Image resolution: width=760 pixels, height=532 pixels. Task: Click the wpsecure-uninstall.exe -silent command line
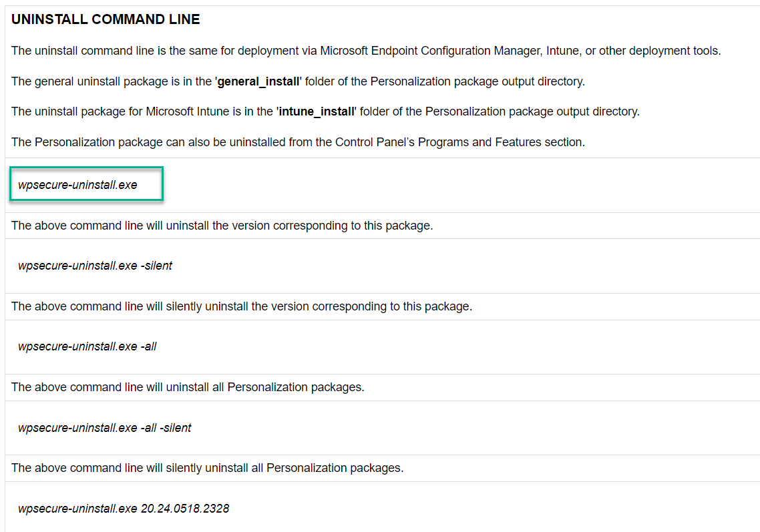95,266
